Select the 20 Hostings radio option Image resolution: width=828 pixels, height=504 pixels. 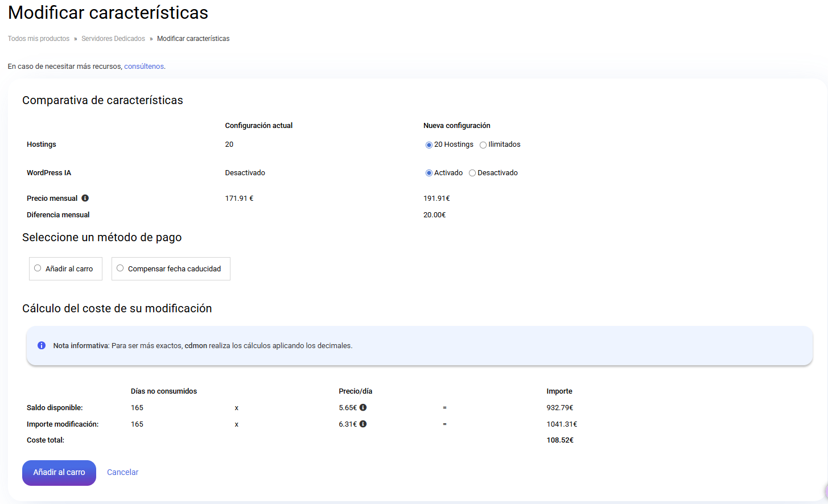(429, 145)
